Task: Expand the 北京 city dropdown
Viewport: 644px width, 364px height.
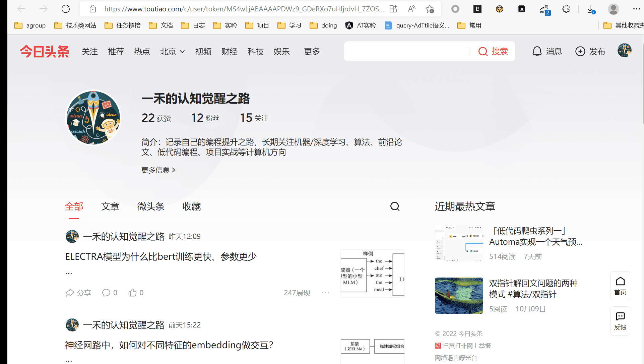Action: [x=172, y=52]
